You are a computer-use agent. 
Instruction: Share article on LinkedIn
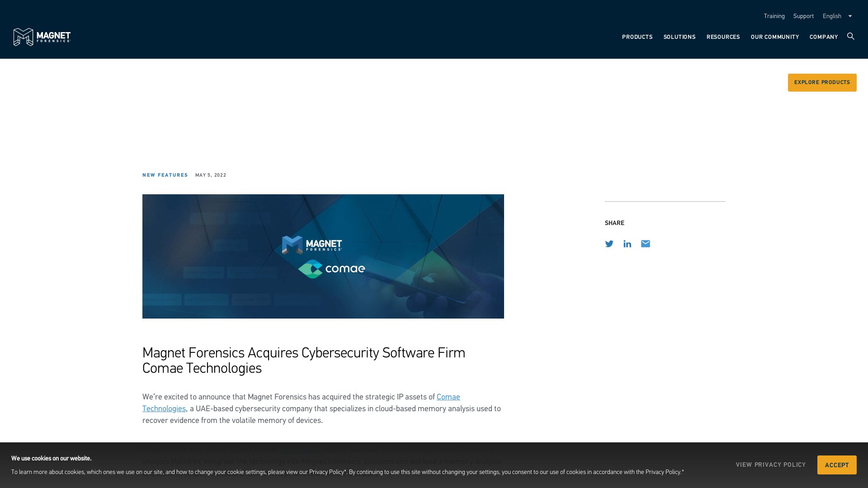click(627, 244)
